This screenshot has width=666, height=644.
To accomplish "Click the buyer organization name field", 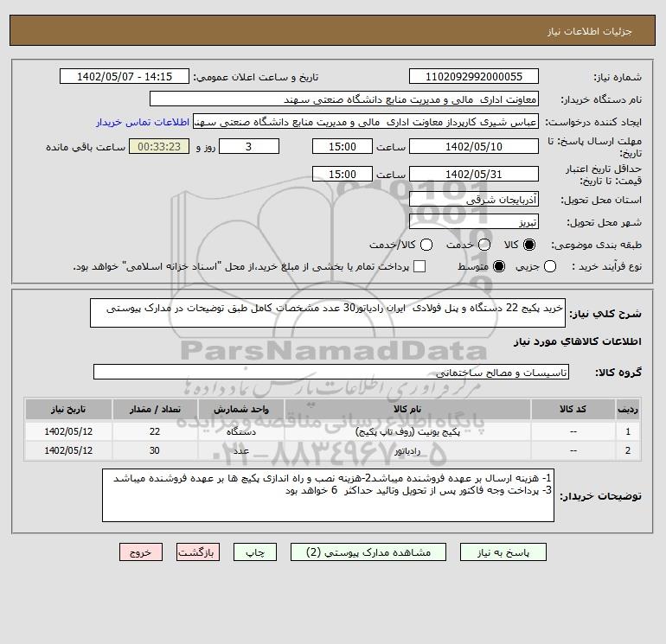I will tap(344, 99).
